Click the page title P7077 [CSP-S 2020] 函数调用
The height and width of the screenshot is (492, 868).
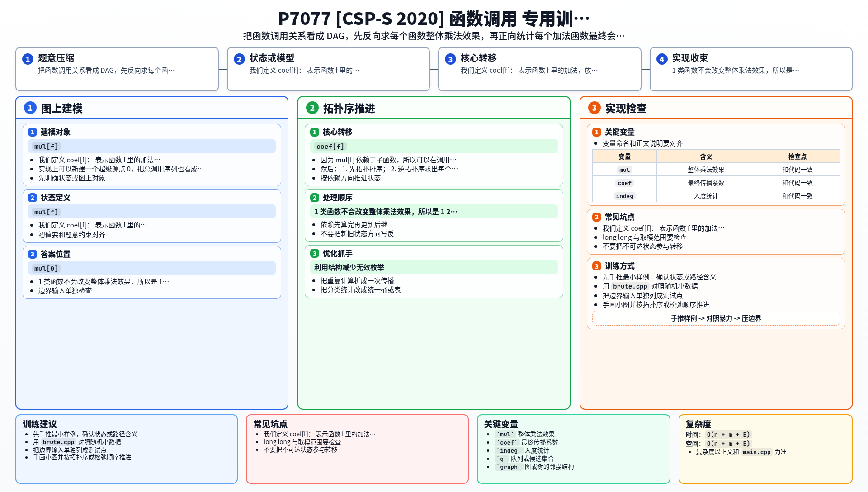[x=434, y=19]
